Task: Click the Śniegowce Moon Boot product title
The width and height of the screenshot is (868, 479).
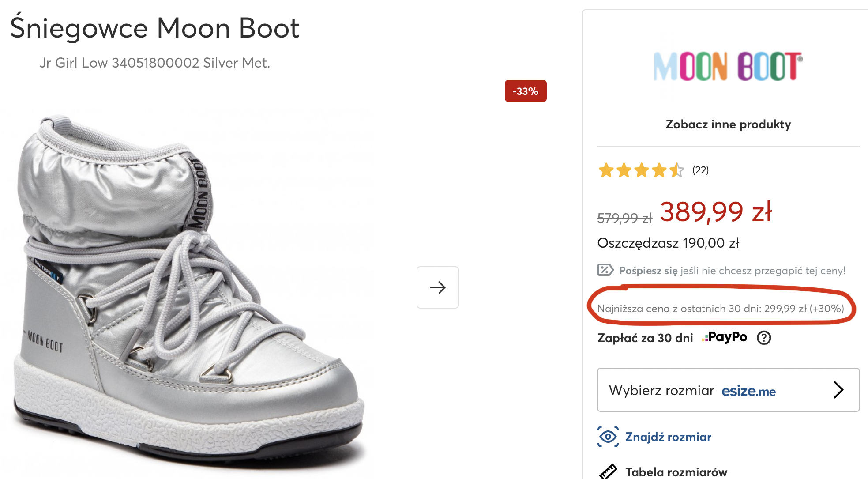Action: point(154,28)
